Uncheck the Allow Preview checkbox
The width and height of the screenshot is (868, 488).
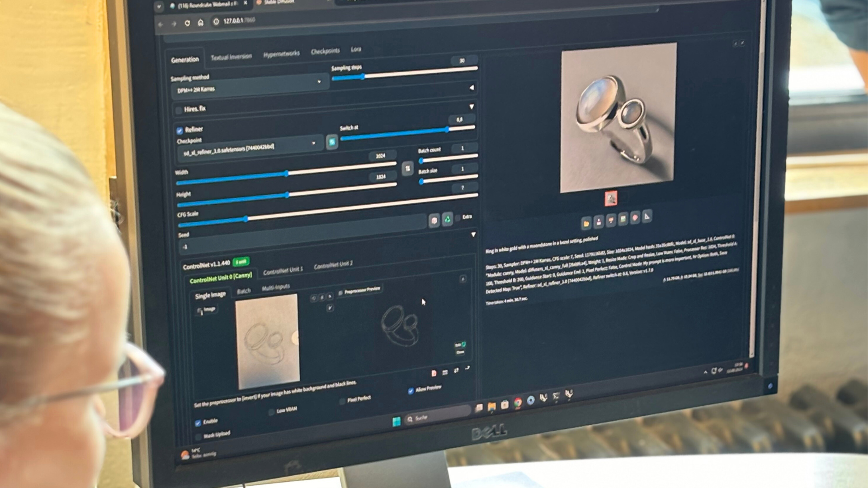410,391
